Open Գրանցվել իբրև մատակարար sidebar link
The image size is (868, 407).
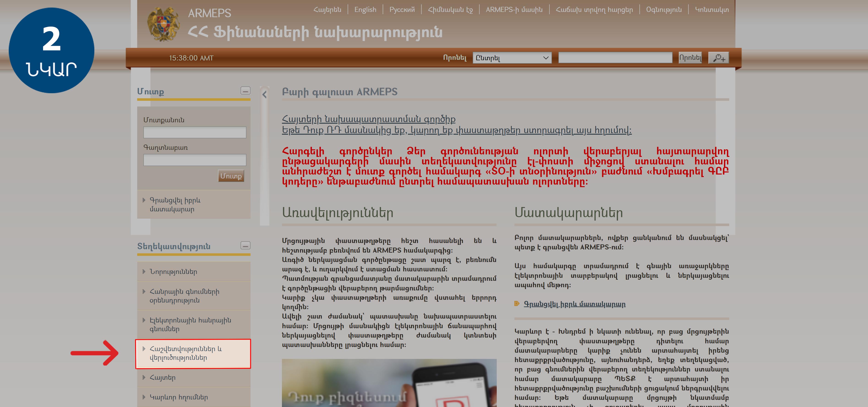pyautogui.click(x=194, y=204)
